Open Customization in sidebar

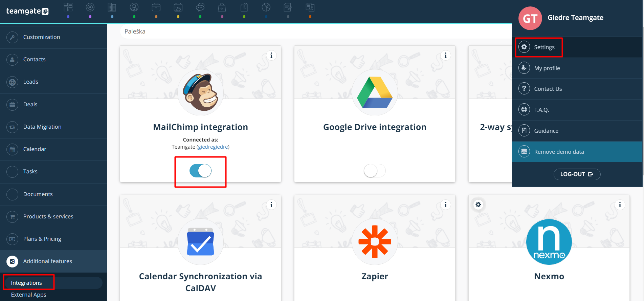coord(53,37)
